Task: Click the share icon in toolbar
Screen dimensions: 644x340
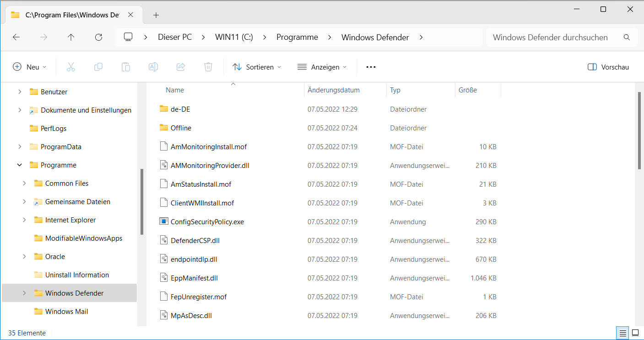Action: pyautogui.click(x=181, y=67)
